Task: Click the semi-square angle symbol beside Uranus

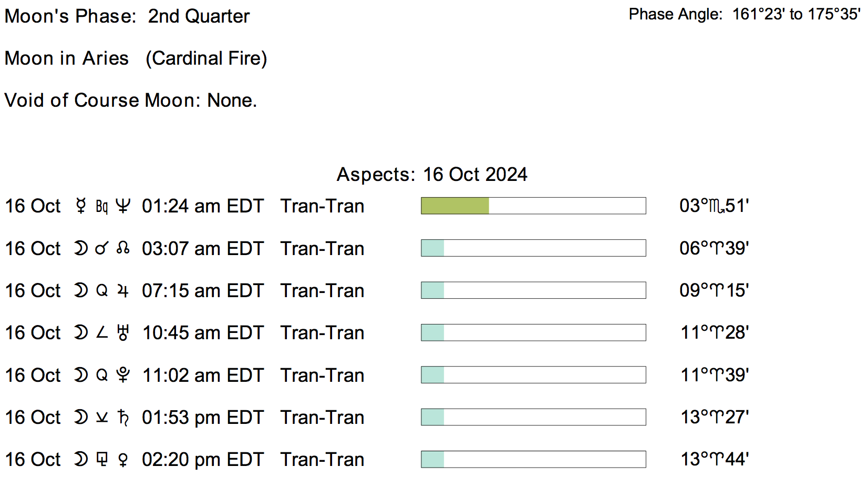Action: click(102, 333)
